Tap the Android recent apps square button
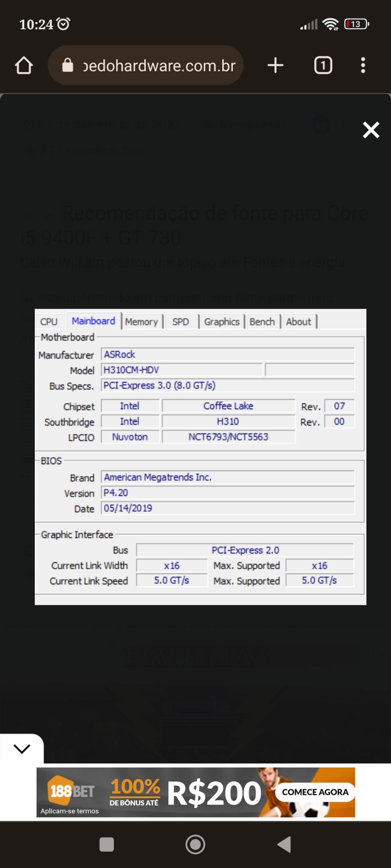391x868 pixels. click(x=106, y=844)
